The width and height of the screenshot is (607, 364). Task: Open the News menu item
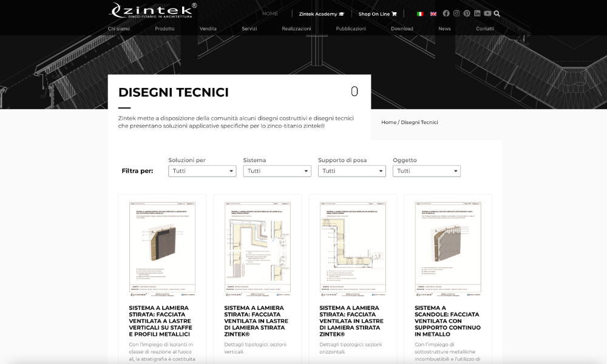point(444,29)
